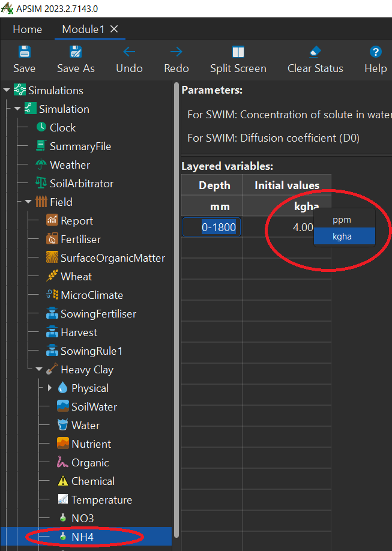Viewport: 392px width, 551px height.
Task: Select the Weather umbrella icon
Action: point(41,164)
